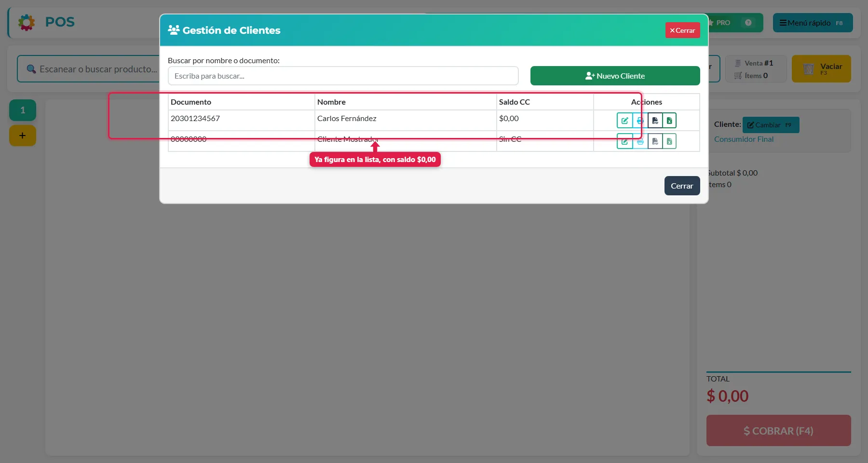868x463 pixels.
Task: Focus the client search field
Action: tap(343, 76)
